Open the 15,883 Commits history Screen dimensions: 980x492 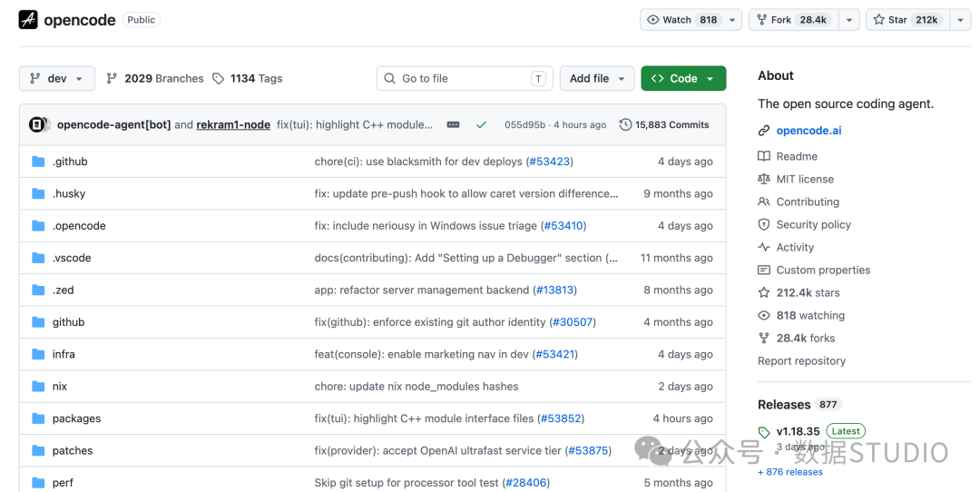[x=664, y=124]
